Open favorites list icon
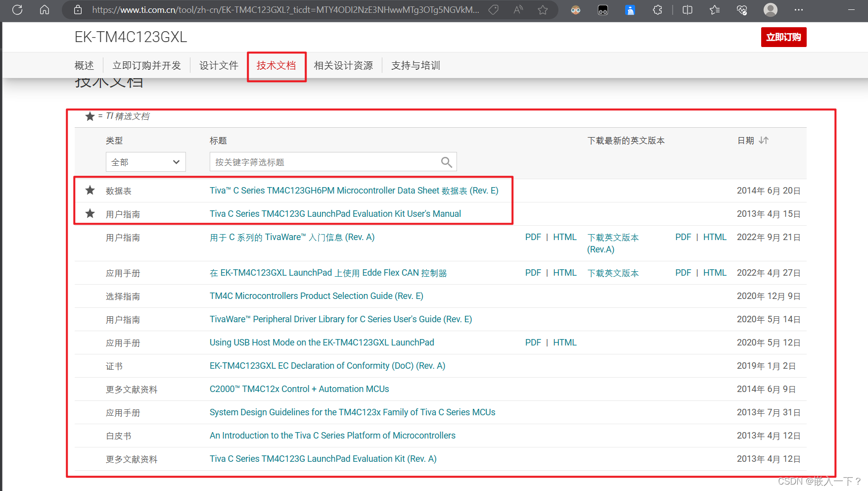This screenshot has height=491, width=868. pos(715,10)
